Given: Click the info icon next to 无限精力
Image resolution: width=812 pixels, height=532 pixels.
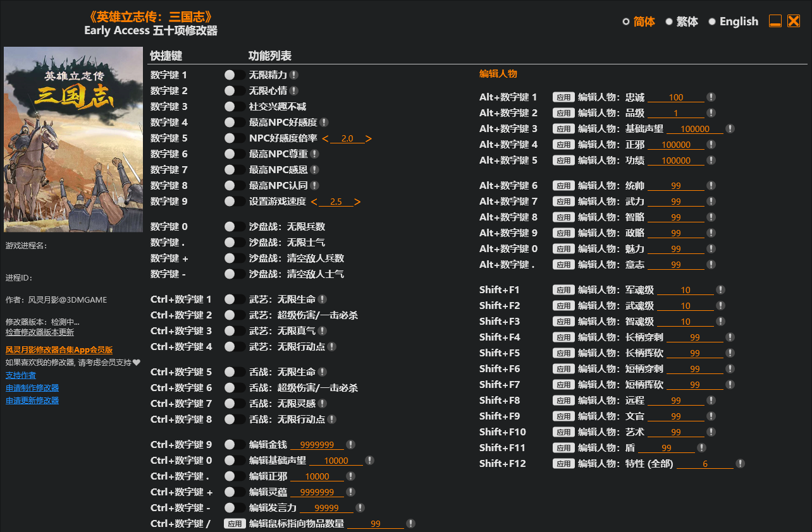Looking at the screenshot, I should pyautogui.click(x=294, y=75).
